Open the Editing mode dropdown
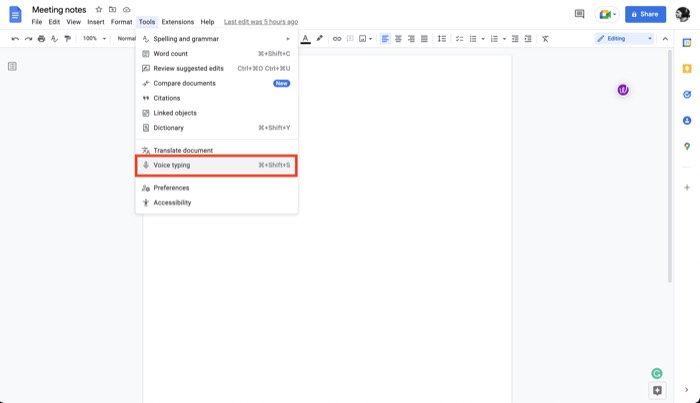 pos(625,38)
